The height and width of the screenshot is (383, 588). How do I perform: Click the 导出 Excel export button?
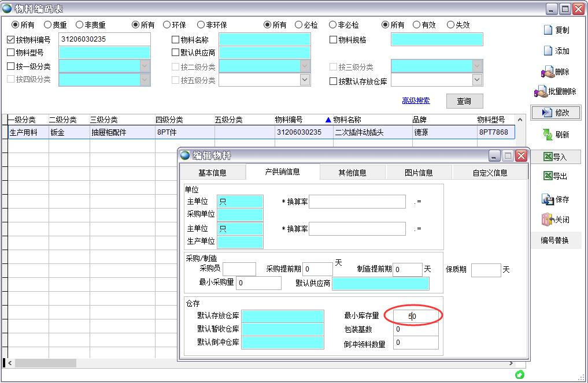click(x=556, y=176)
